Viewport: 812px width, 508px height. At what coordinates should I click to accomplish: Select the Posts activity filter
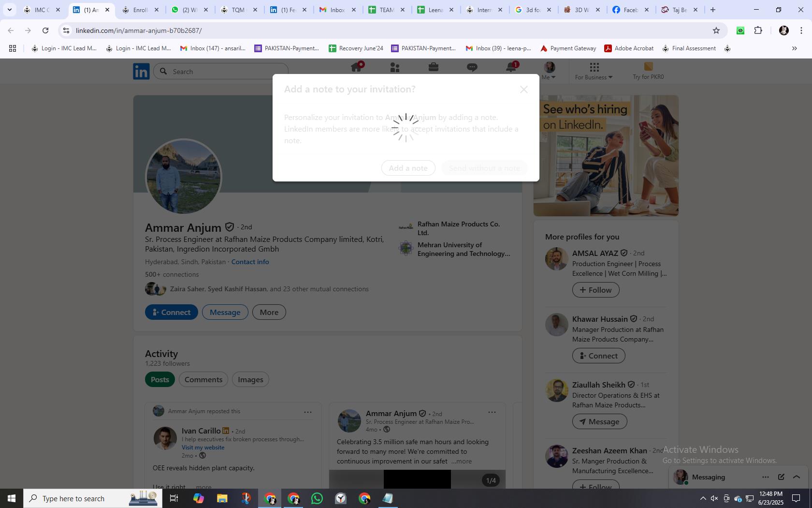click(x=159, y=379)
